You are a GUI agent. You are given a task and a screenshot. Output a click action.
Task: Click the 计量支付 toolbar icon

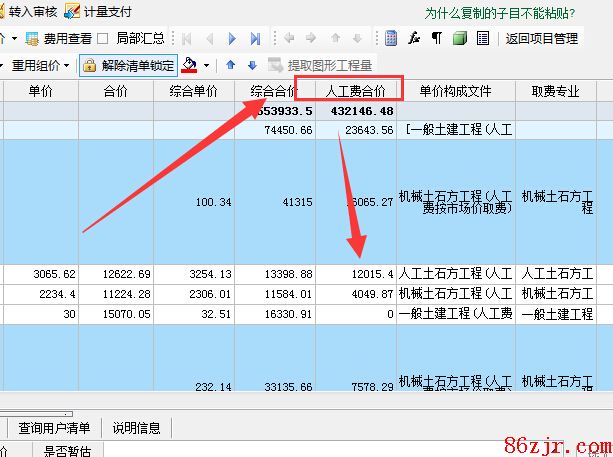pyautogui.click(x=72, y=12)
